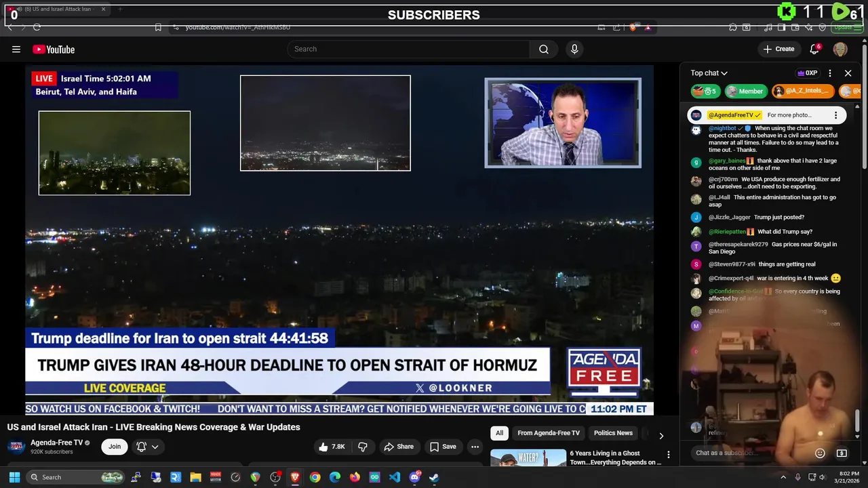Close the live chat panel
Screen dimensions: 868x488
click(848, 73)
